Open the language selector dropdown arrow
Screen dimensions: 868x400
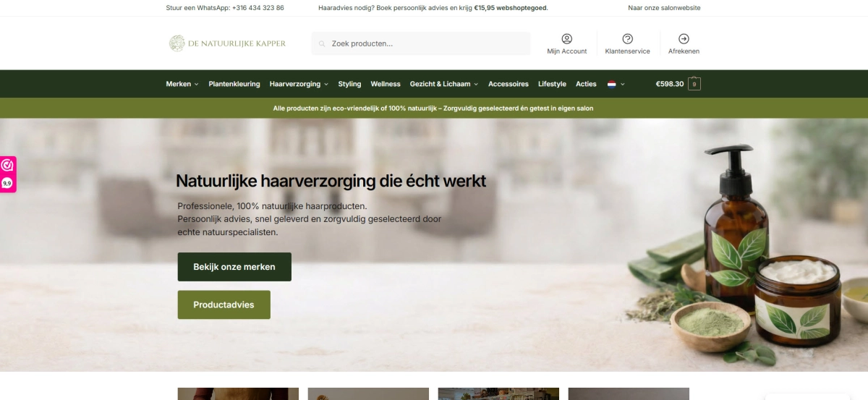click(x=623, y=85)
